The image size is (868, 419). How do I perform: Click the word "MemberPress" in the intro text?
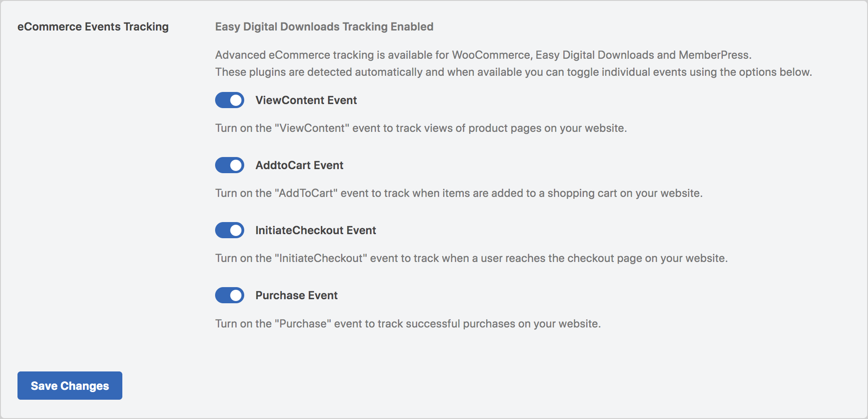[x=714, y=55]
